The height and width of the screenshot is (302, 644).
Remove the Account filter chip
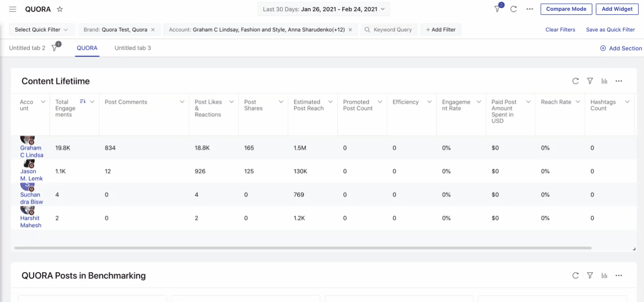point(351,30)
